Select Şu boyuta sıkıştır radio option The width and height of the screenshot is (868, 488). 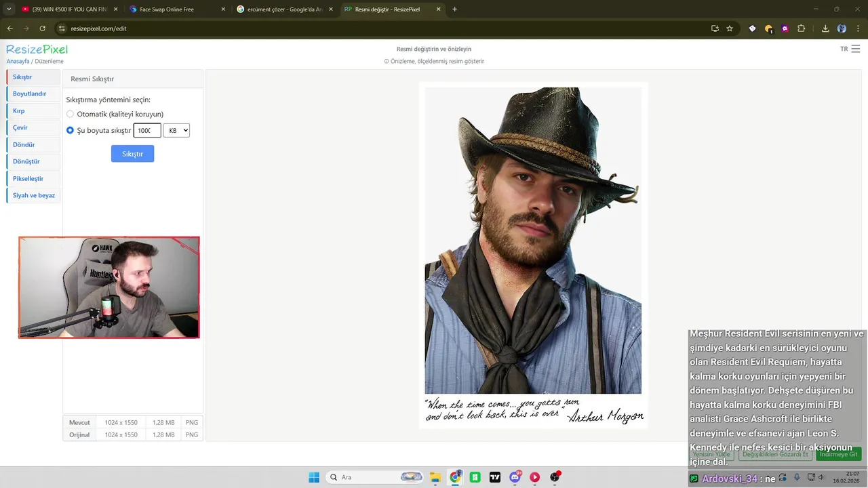tap(70, 130)
